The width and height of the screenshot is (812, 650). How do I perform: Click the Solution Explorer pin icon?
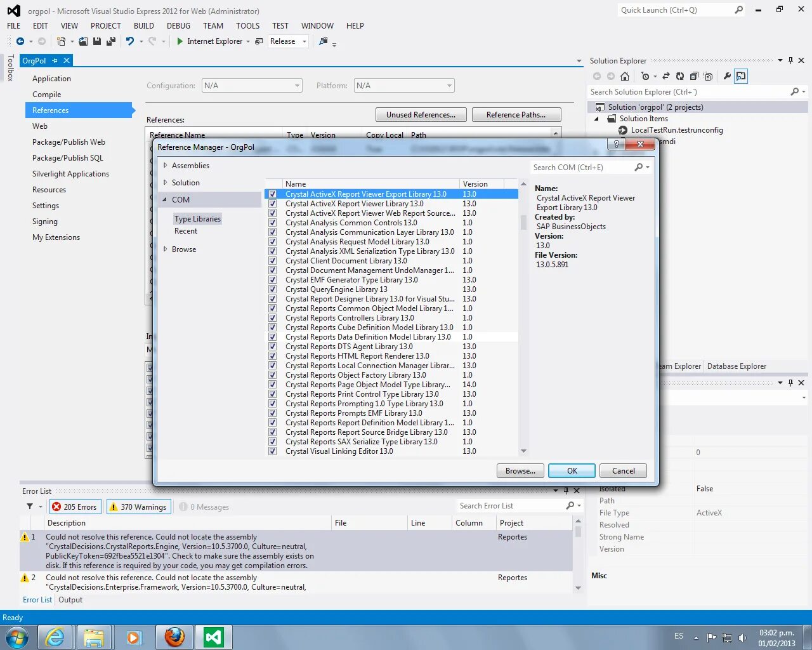click(790, 61)
